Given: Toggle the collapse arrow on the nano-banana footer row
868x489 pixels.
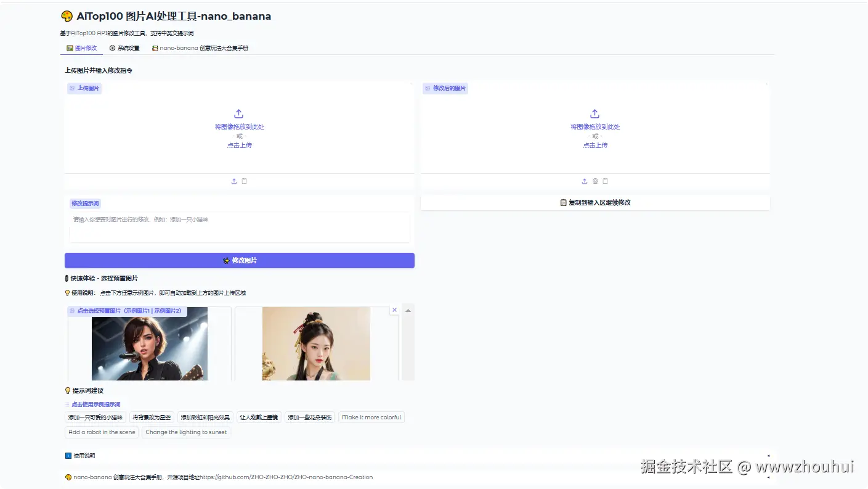Looking at the screenshot, I should coord(768,477).
